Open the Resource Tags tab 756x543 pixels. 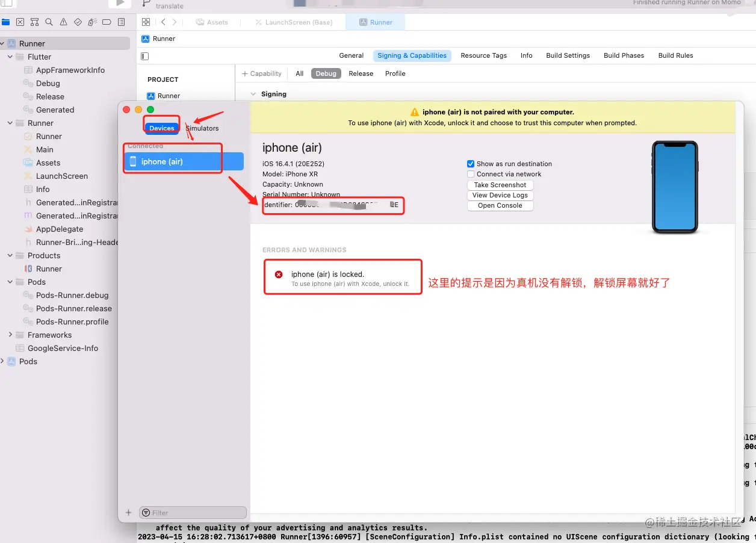[483, 55]
